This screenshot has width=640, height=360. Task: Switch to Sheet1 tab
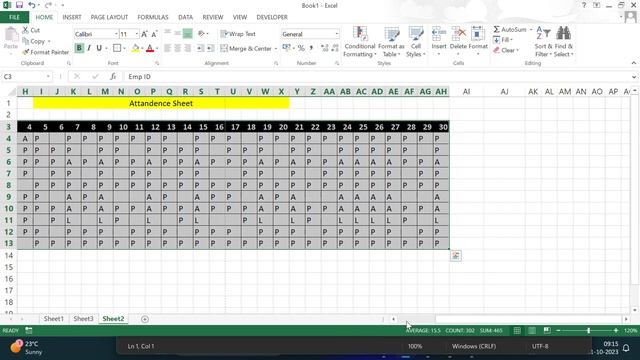coord(53,319)
